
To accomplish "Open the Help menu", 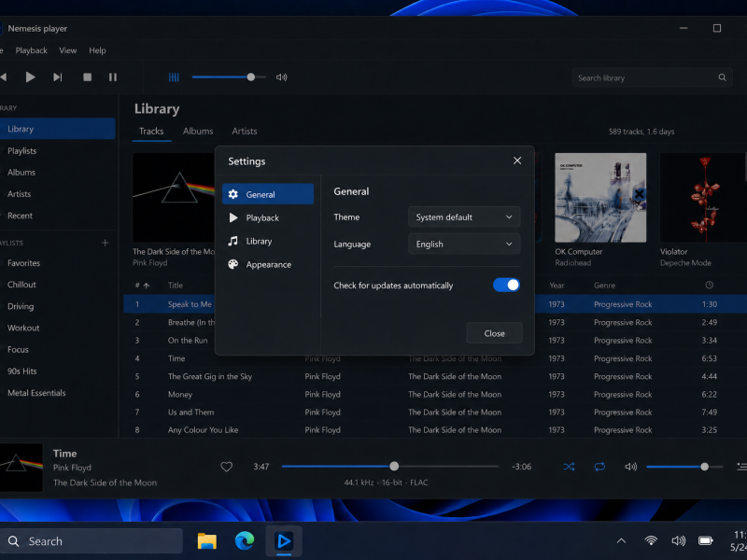I will pyautogui.click(x=97, y=50).
